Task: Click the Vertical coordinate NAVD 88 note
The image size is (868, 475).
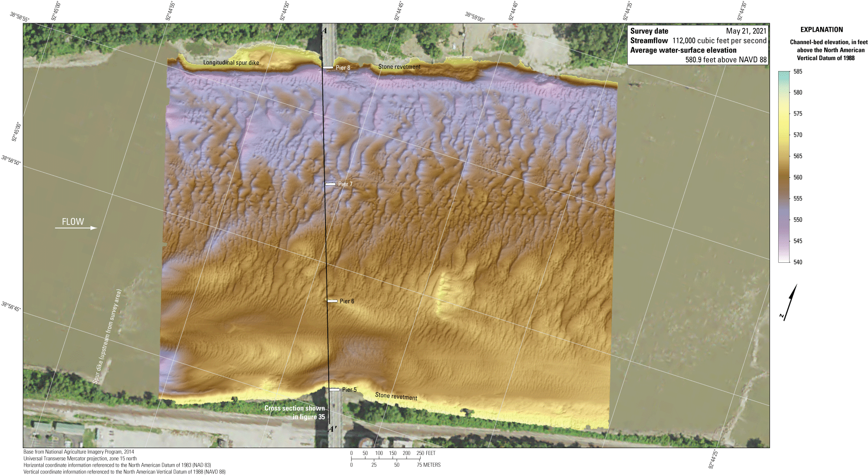Action: tap(124, 472)
